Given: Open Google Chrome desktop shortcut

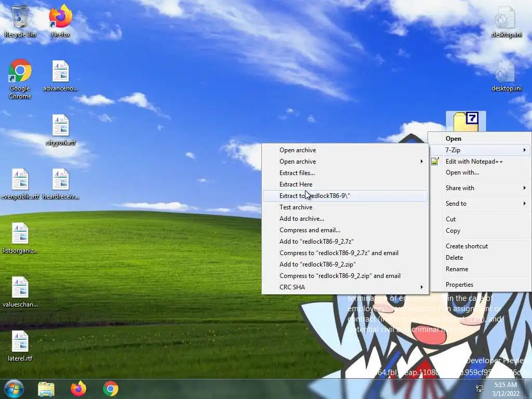Looking at the screenshot, I should click(20, 79).
